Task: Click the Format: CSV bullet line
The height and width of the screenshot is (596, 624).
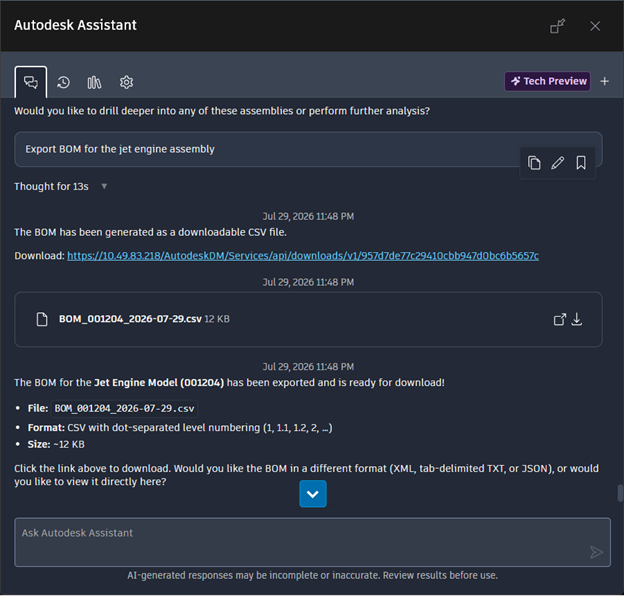Action: coord(180,428)
